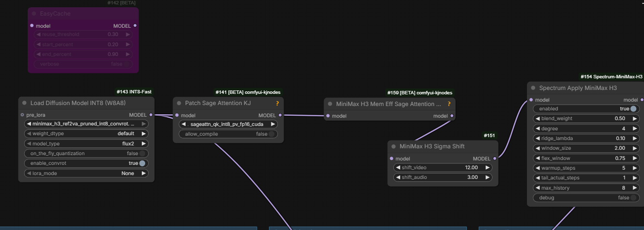The width and height of the screenshot is (644, 230).
Task: Select Load Diffusion Model INT8 (W8A8) title
Action: (78, 103)
